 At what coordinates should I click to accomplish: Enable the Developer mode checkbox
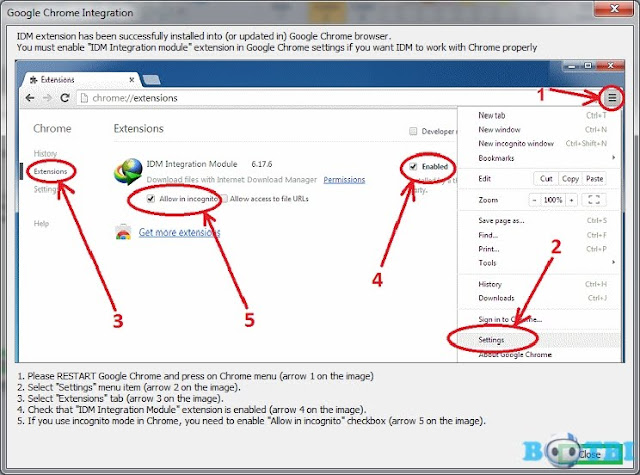(413, 131)
